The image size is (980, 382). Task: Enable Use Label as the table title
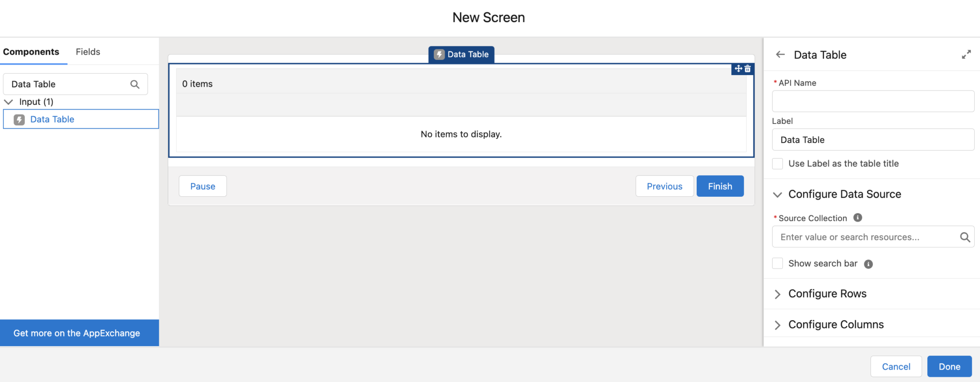778,164
